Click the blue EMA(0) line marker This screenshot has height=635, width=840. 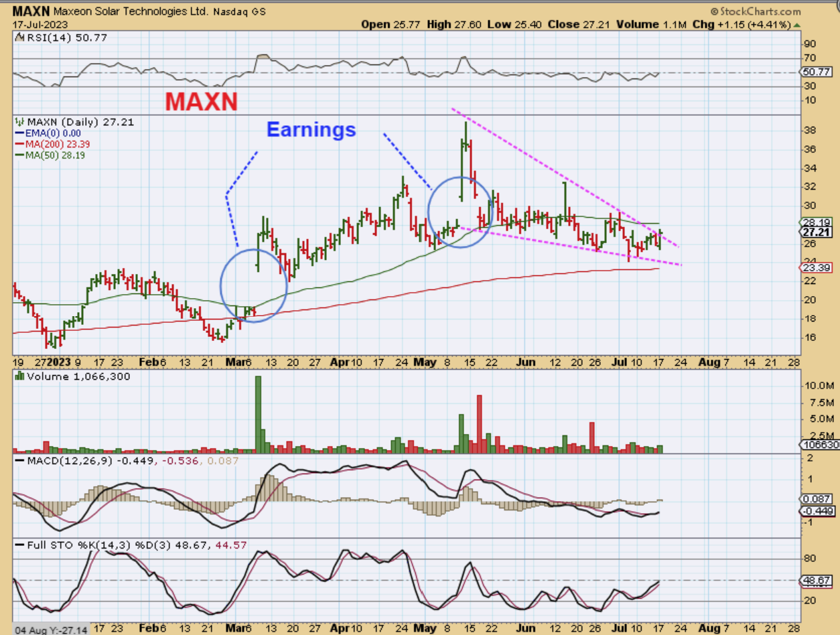[x=19, y=134]
